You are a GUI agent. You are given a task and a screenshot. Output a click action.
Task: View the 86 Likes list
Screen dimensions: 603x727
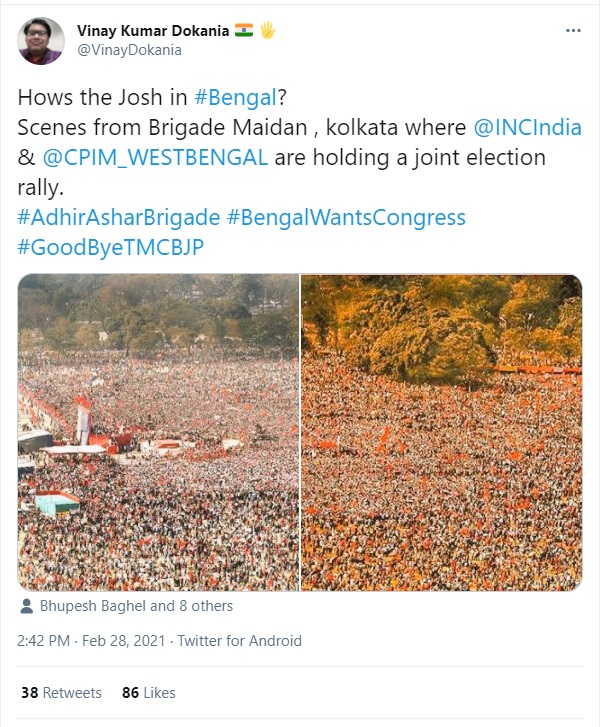pyautogui.click(x=148, y=692)
